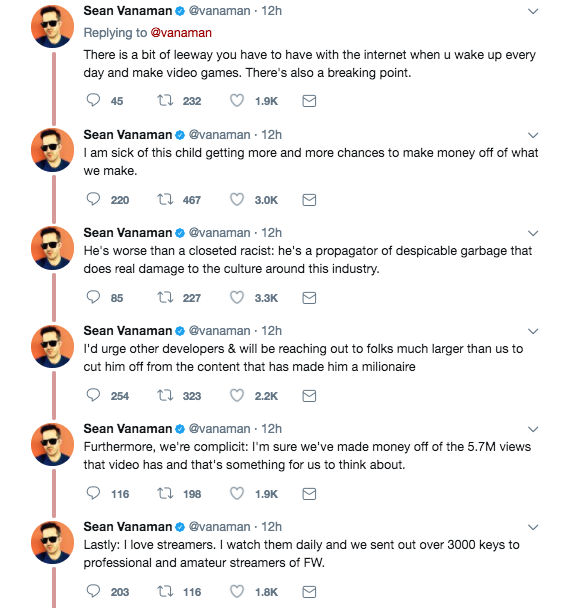Like the tweet with 3.0K likes
Image resolution: width=567 pixels, height=608 pixels.
tap(237, 200)
